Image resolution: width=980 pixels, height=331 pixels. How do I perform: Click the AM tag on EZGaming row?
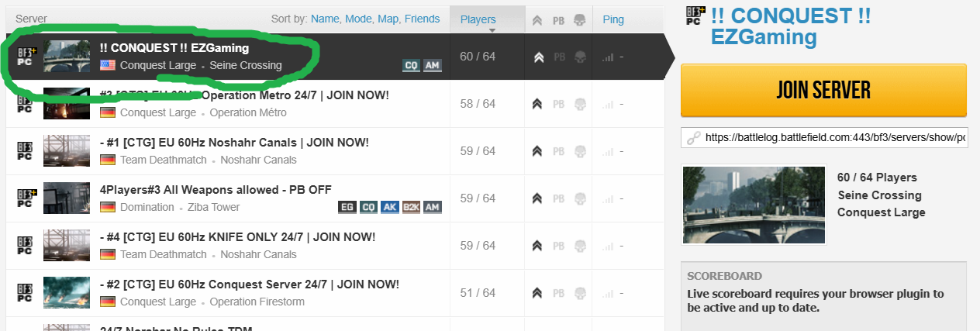click(433, 66)
